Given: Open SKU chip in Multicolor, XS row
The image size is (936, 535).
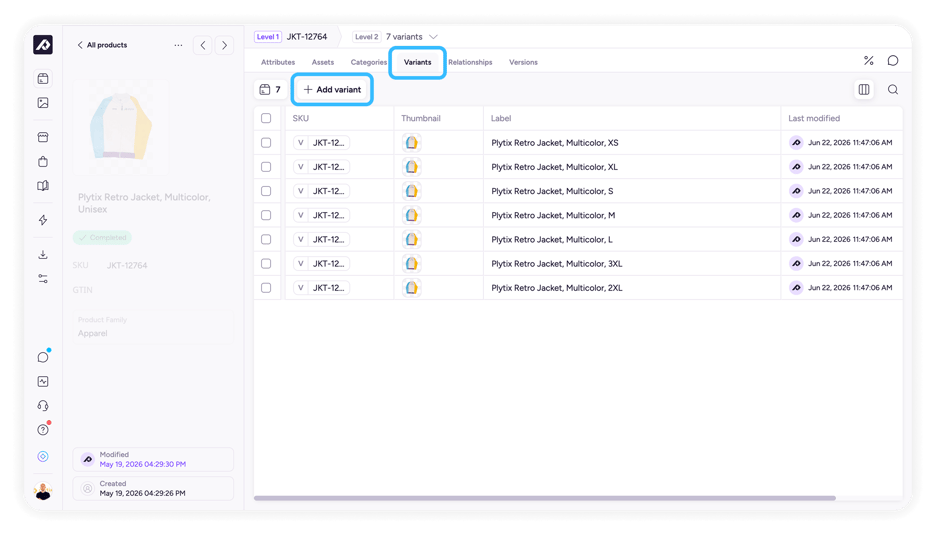Looking at the screenshot, I should pos(321,143).
